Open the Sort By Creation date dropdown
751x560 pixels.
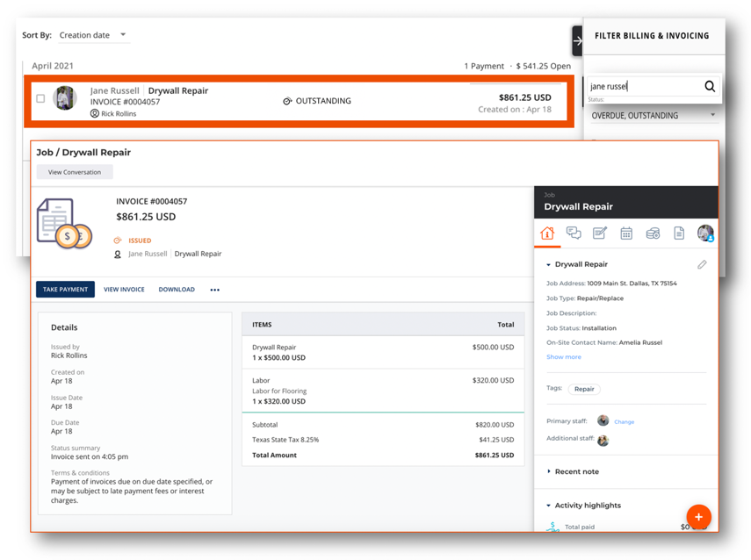coord(94,35)
